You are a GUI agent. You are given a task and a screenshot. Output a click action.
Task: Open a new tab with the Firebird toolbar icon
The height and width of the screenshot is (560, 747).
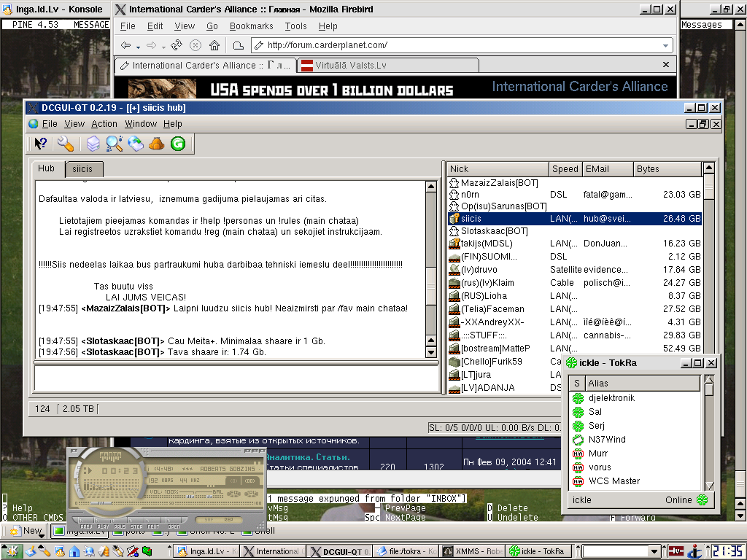239,45
